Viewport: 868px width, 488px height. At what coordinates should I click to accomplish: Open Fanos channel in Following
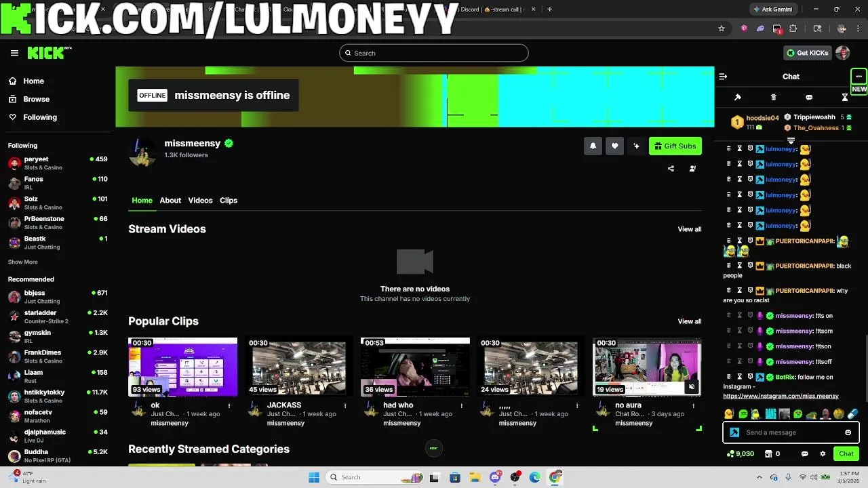point(58,183)
